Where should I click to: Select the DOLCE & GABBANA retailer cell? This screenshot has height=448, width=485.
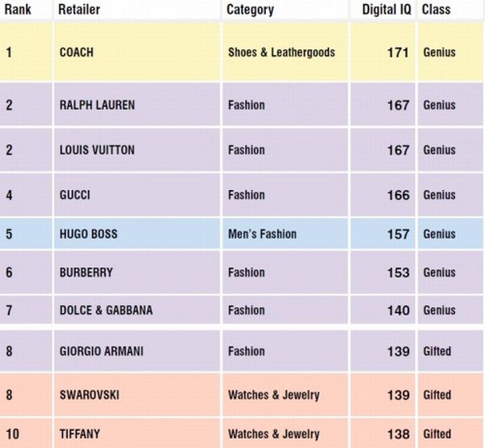point(137,310)
